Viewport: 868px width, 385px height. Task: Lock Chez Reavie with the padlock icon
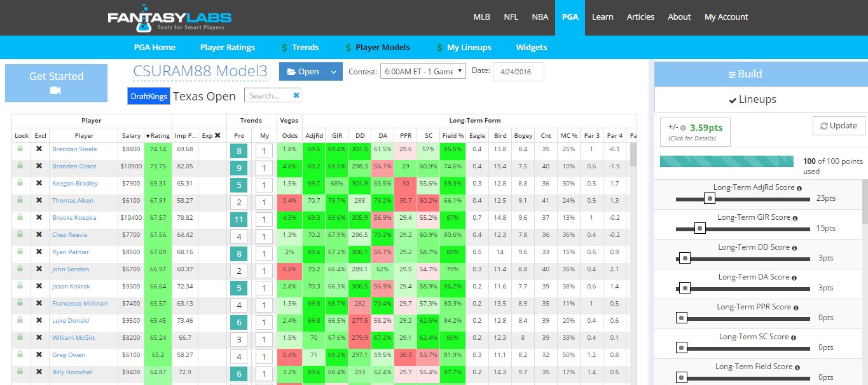point(20,234)
